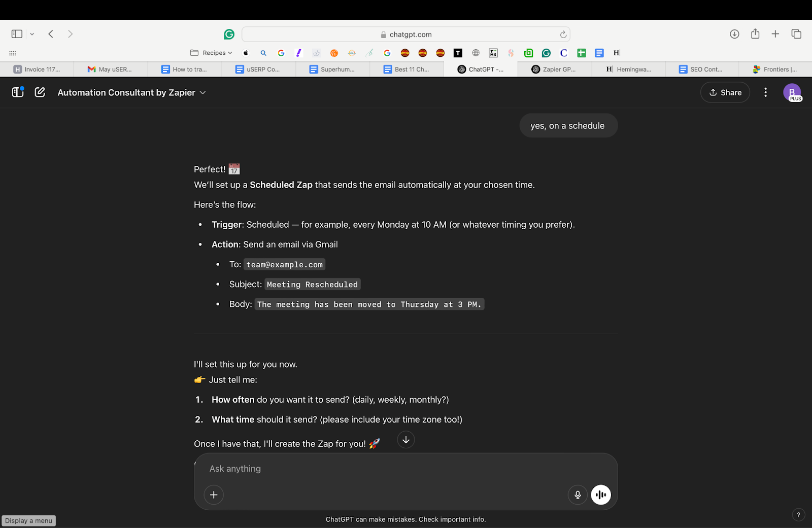The height and width of the screenshot is (528, 812).
Task: Open a new Safari tab with plus
Action: (775, 34)
